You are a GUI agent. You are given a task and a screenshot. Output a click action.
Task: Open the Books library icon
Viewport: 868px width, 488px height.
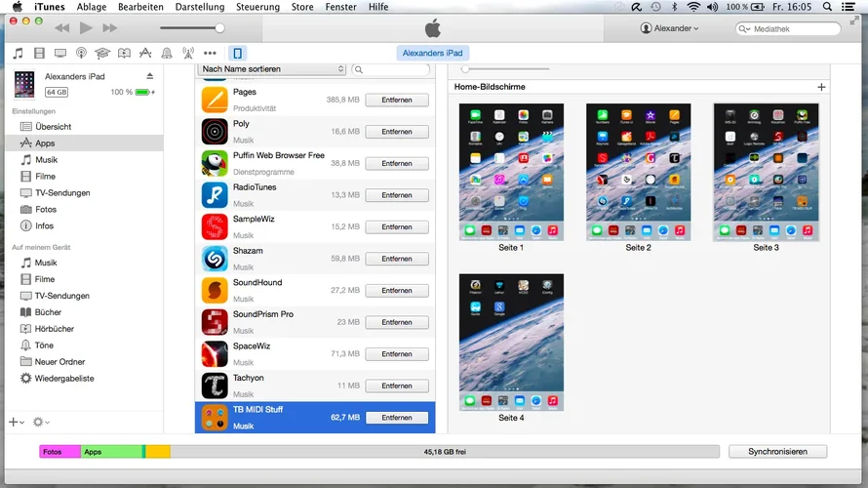tap(124, 53)
